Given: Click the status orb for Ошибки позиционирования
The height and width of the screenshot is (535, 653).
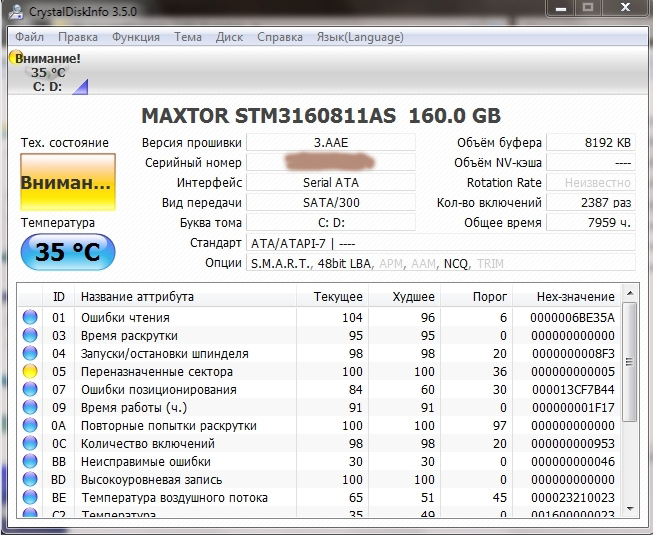Looking at the screenshot, I should 30,389.
